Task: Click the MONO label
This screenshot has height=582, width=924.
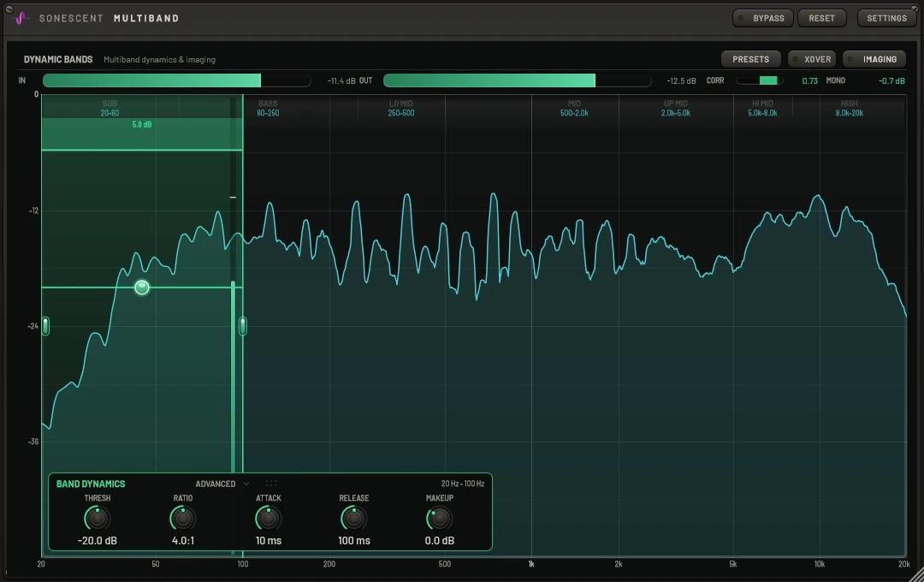Action: click(x=836, y=80)
